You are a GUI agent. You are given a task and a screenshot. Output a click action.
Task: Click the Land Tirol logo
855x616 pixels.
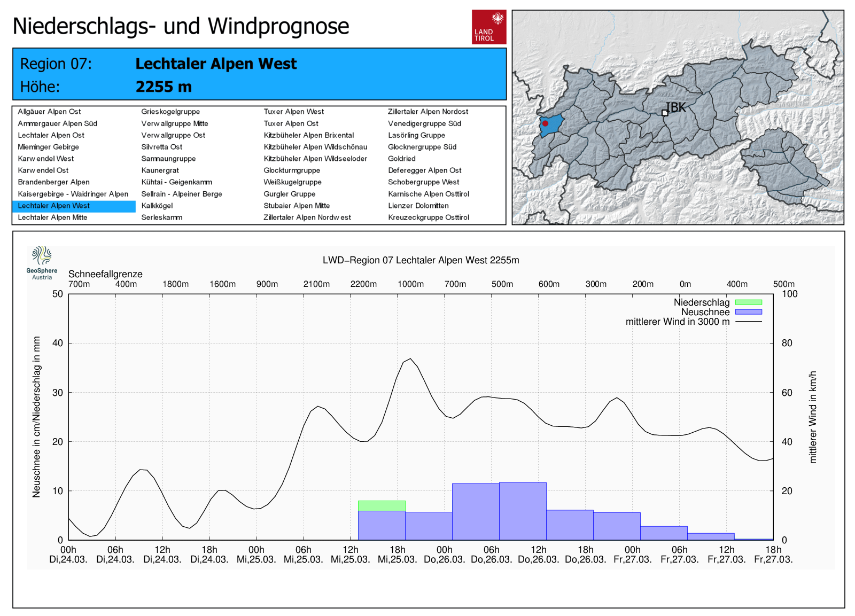(488, 27)
